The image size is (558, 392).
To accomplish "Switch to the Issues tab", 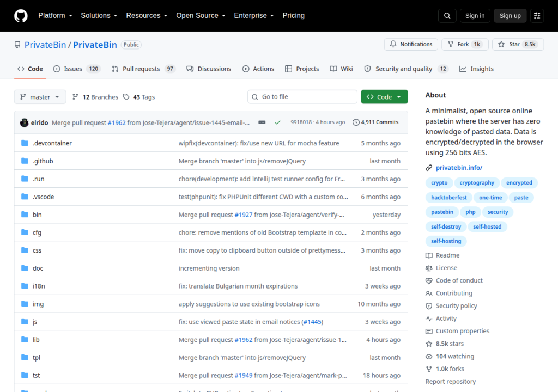I will pos(76,69).
